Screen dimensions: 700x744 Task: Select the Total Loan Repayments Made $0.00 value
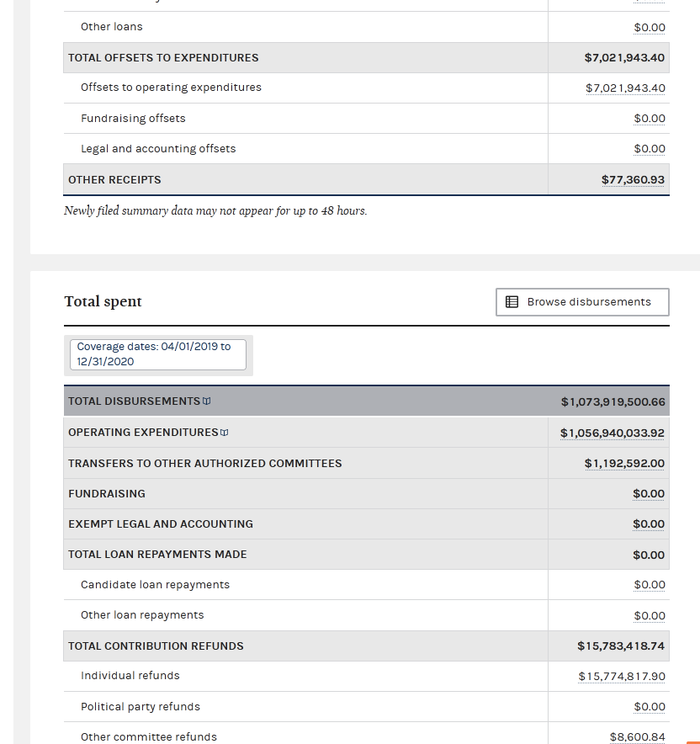(649, 555)
